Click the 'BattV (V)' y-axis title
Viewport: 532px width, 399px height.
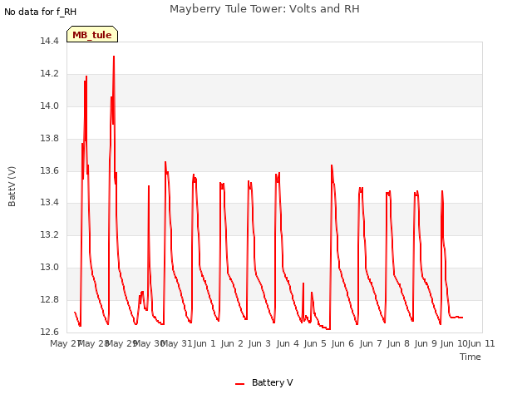tap(12, 186)
